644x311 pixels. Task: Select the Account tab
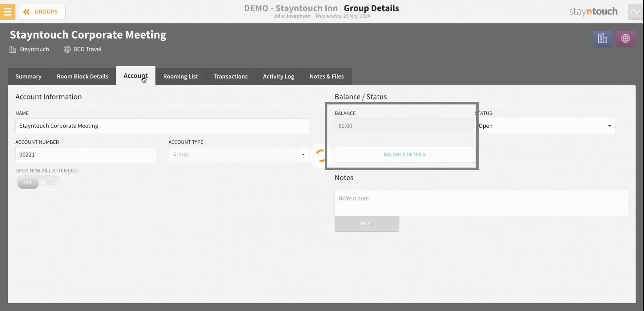[x=136, y=76]
